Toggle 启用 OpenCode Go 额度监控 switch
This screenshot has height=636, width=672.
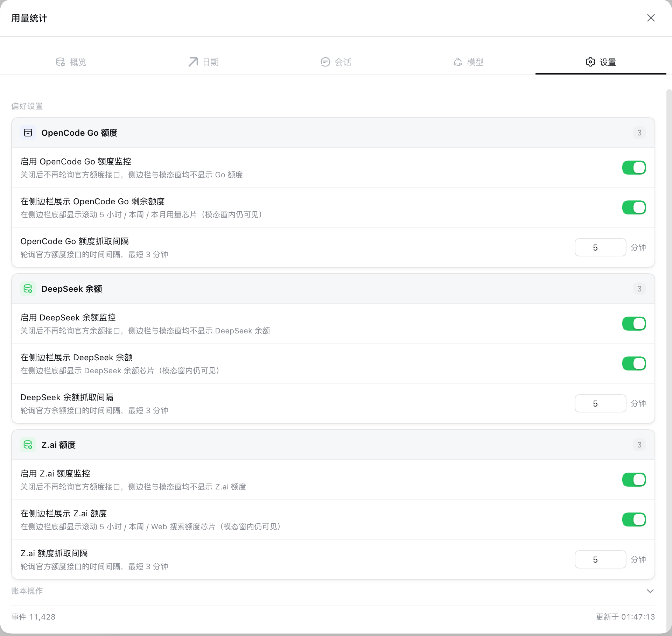pos(634,168)
